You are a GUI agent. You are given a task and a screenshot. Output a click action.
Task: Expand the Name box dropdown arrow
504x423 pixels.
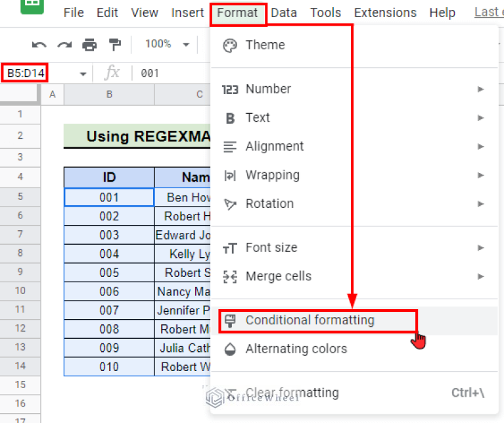click(83, 74)
